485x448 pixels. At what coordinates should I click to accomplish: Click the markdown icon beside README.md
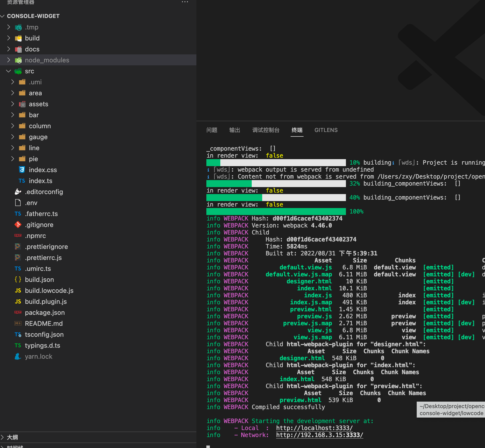pos(18,324)
